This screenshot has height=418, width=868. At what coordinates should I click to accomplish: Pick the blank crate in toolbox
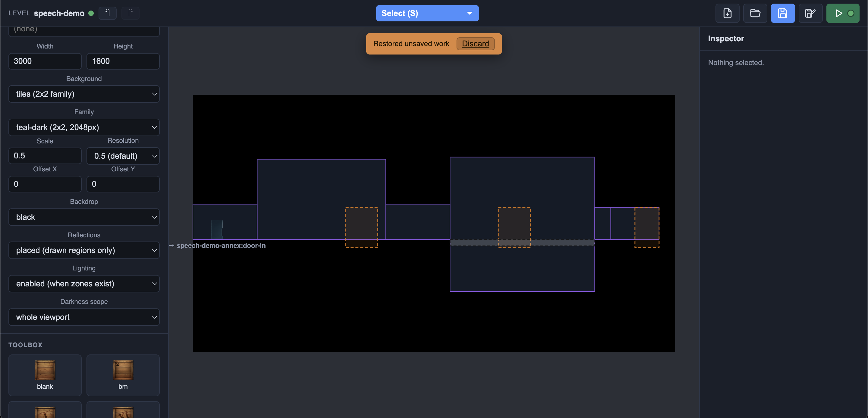pyautogui.click(x=45, y=375)
